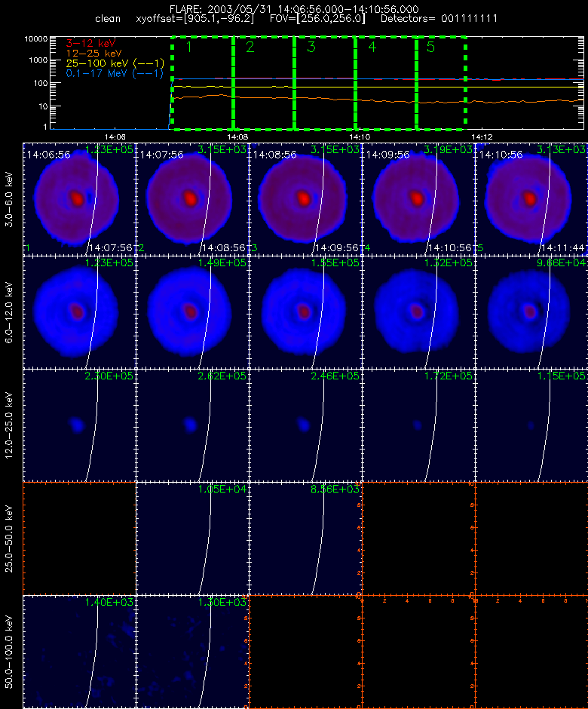Select the 6.0-12.0 keV image labeled 1.32E+05
588x709 pixels.
(x=418, y=312)
